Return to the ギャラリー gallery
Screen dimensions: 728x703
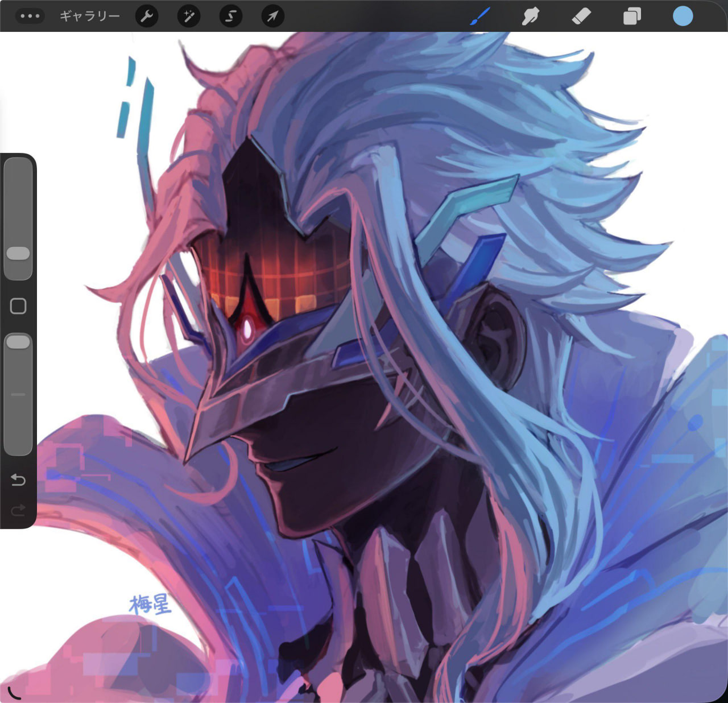tap(90, 16)
